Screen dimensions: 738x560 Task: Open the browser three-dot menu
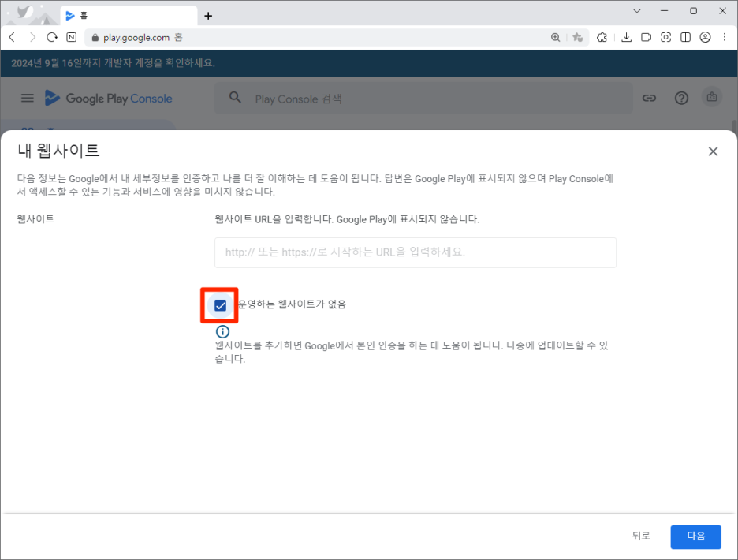coord(725,37)
